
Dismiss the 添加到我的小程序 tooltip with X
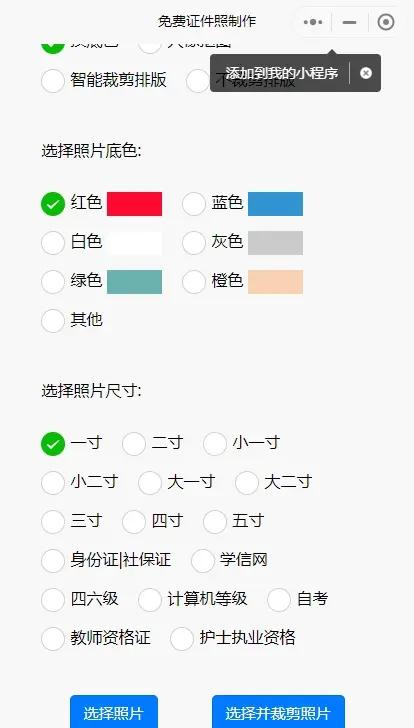coord(366,73)
